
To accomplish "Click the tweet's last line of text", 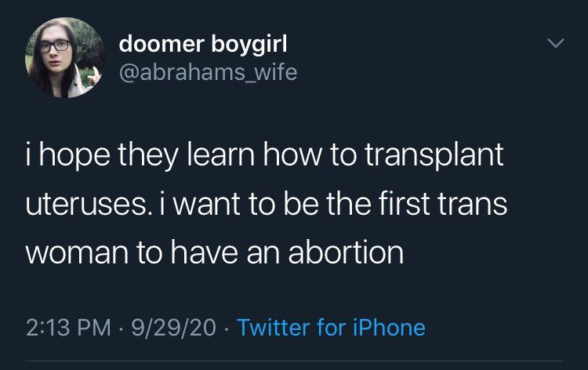I will 215,252.
